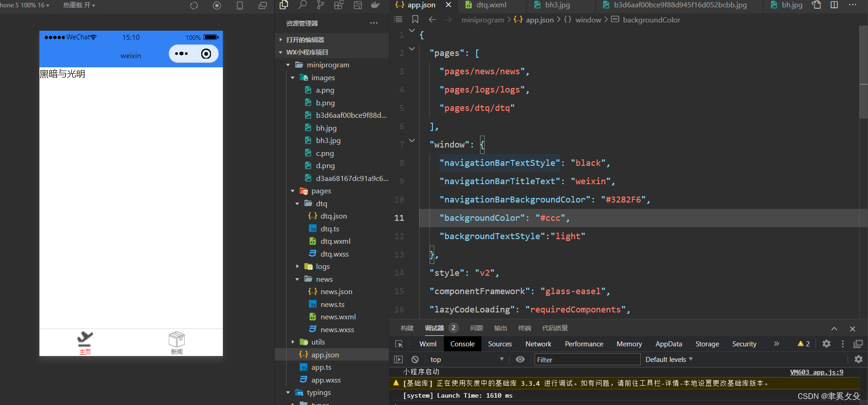Toggle console sidebar panel icon
868x405 pixels.
pyautogui.click(x=398, y=360)
